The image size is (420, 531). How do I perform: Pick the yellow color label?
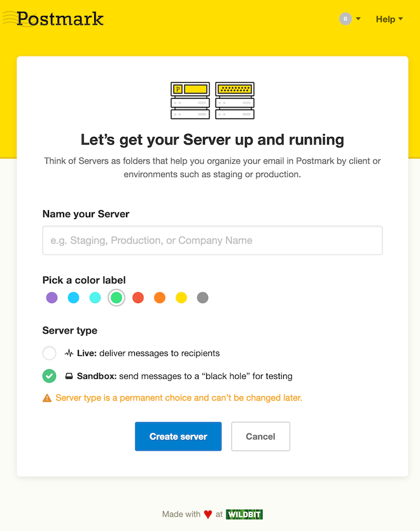[x=181, y=297]
